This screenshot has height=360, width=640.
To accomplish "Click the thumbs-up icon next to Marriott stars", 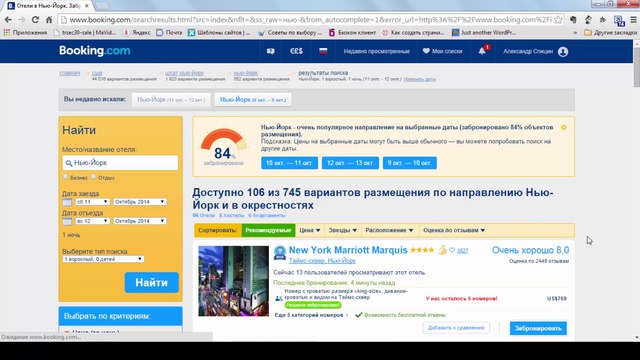I will click(x=442, y=250).
